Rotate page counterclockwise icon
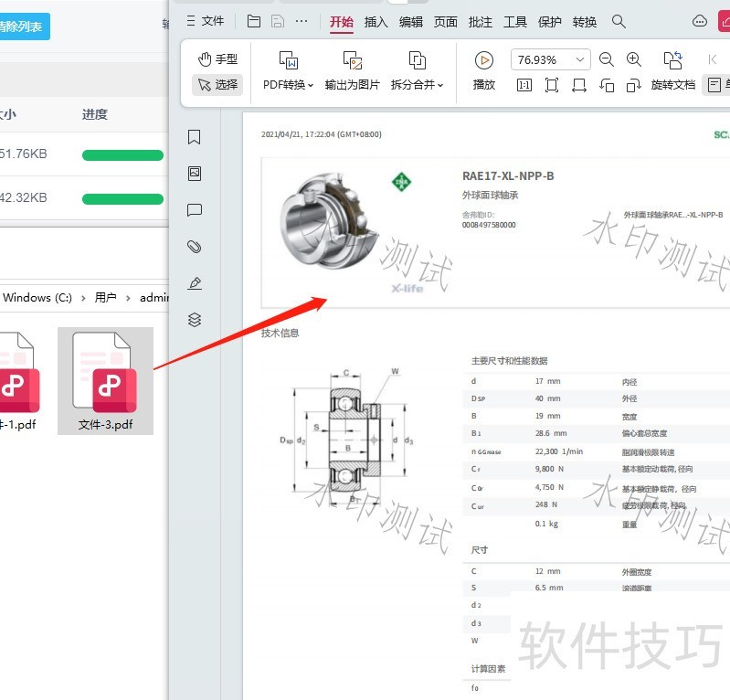 (607, 85)
